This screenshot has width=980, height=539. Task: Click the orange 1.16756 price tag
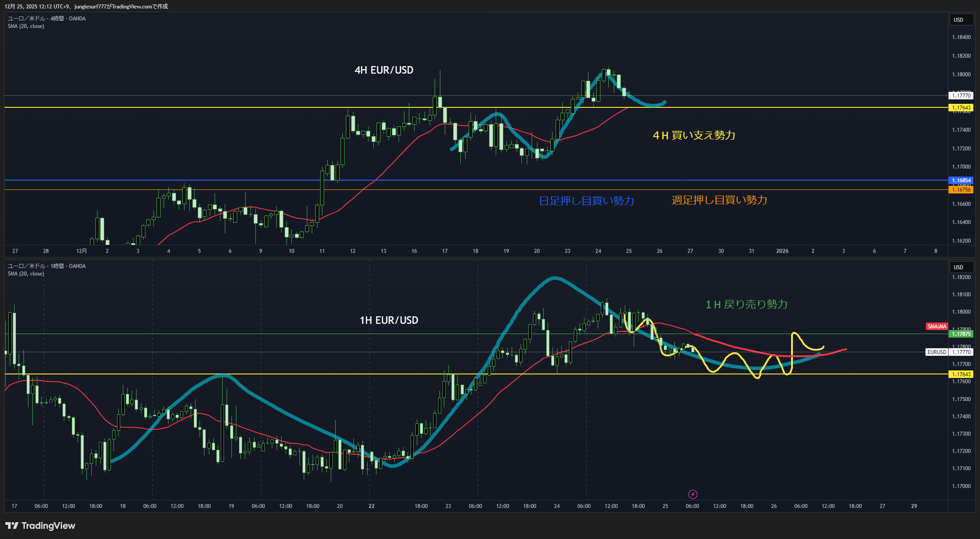[961, 190]
